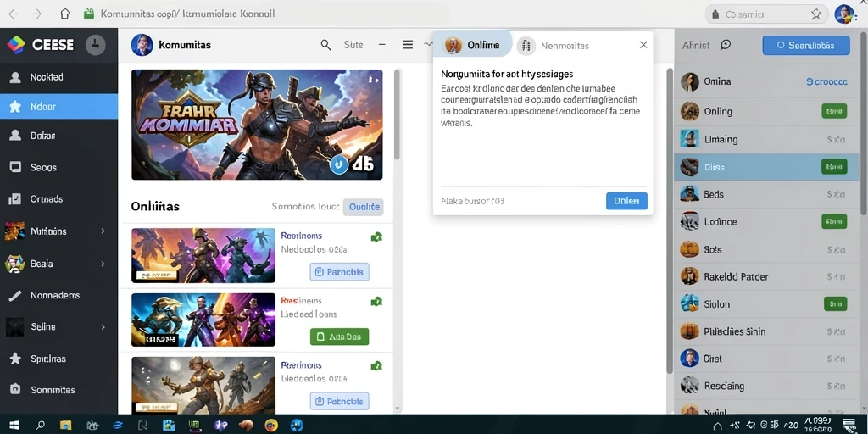868x434 pixels.
Task: Toggle the green badge on Dlise row
Action: [x=834, y=167]
